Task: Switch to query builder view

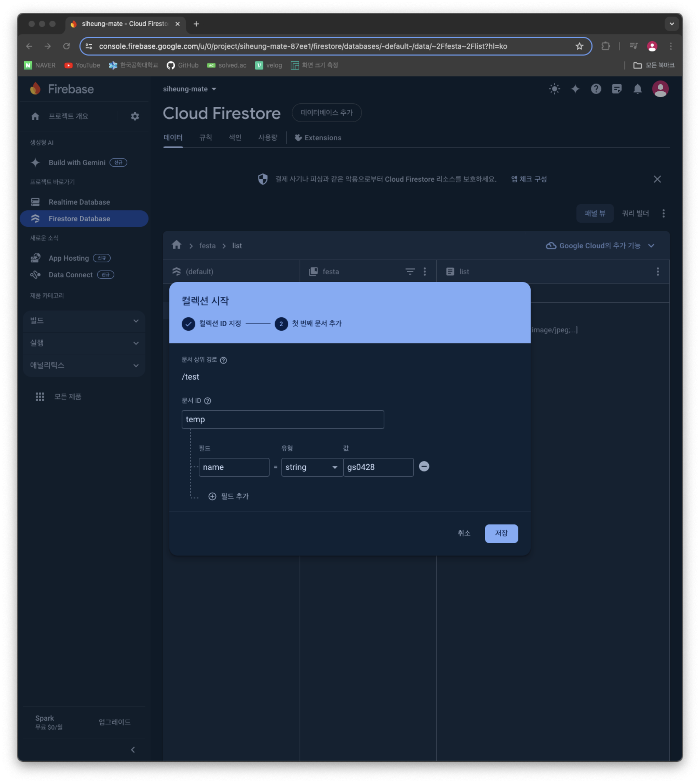Action: click(635, 213)
